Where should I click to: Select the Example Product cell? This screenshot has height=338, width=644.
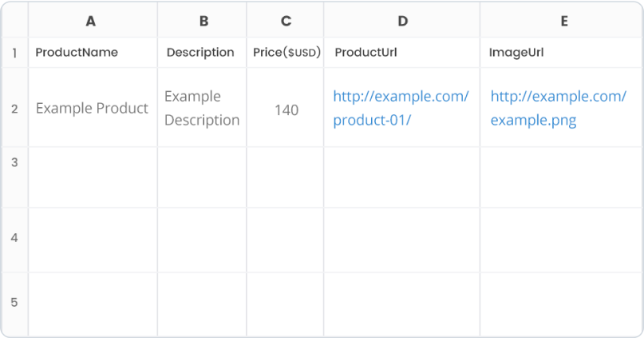coord(93,108)
